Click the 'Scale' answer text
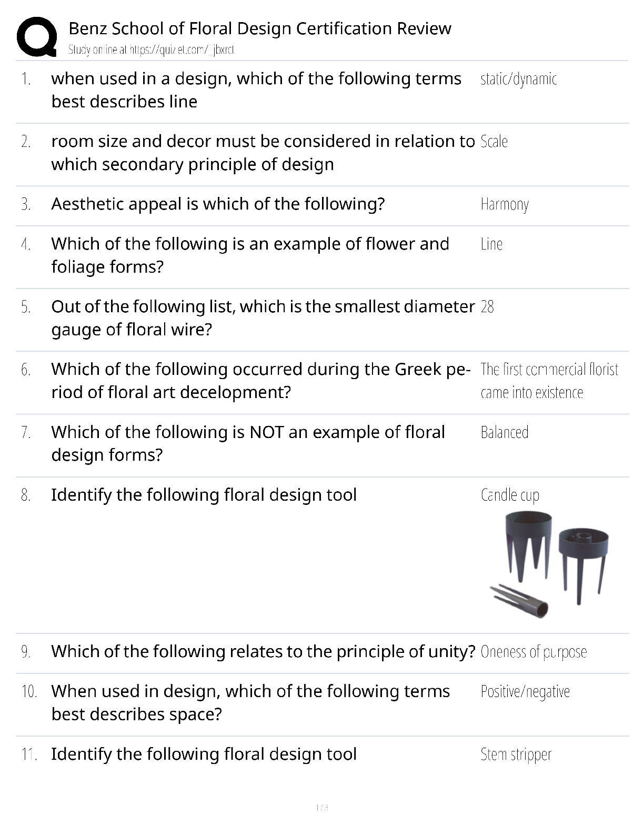This screenshot has width=644, height=834. (x=494, y=142)
